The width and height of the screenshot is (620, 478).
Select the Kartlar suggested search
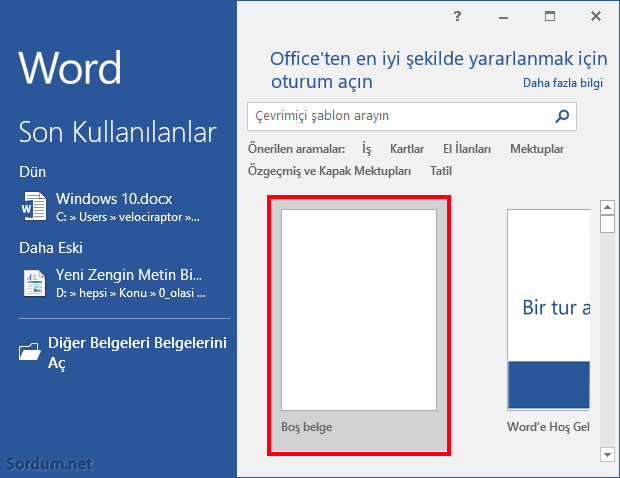tap(407, 149)
